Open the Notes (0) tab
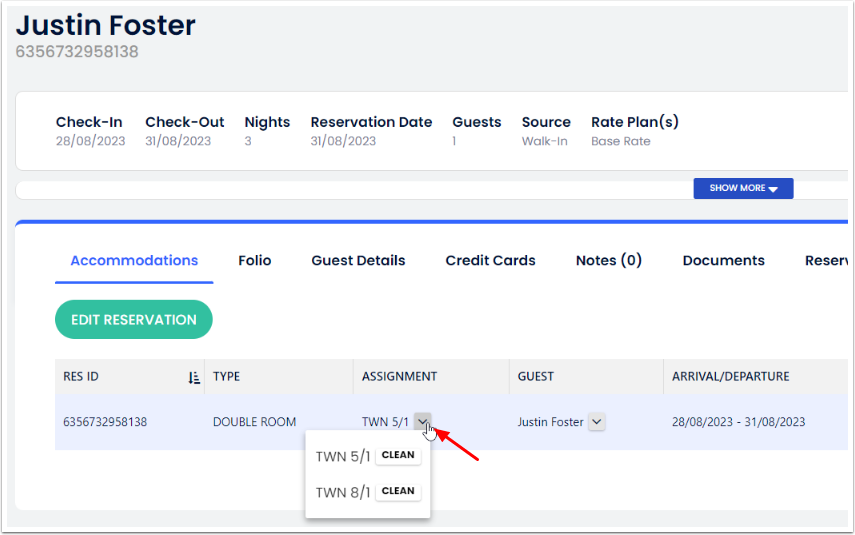The width and height of the screenshot is (855, 535). 608,260
